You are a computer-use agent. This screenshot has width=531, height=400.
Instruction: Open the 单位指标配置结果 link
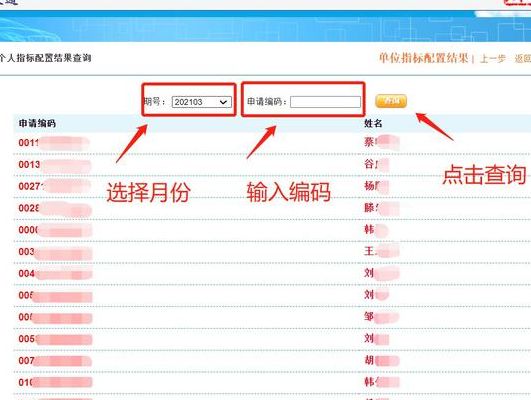423,58
